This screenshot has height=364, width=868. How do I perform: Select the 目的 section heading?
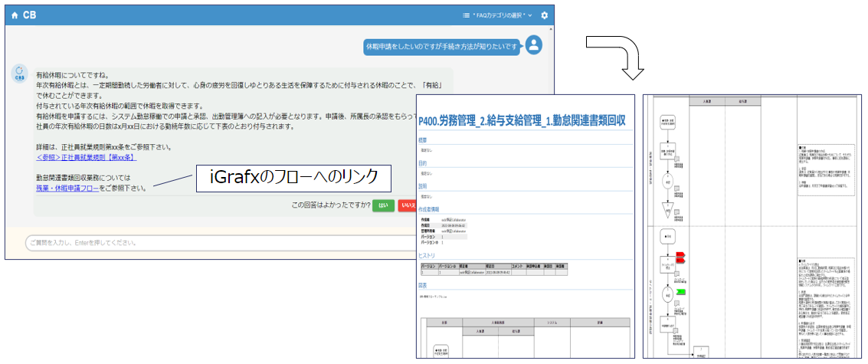pyautogui.click(x=424, y=164)
